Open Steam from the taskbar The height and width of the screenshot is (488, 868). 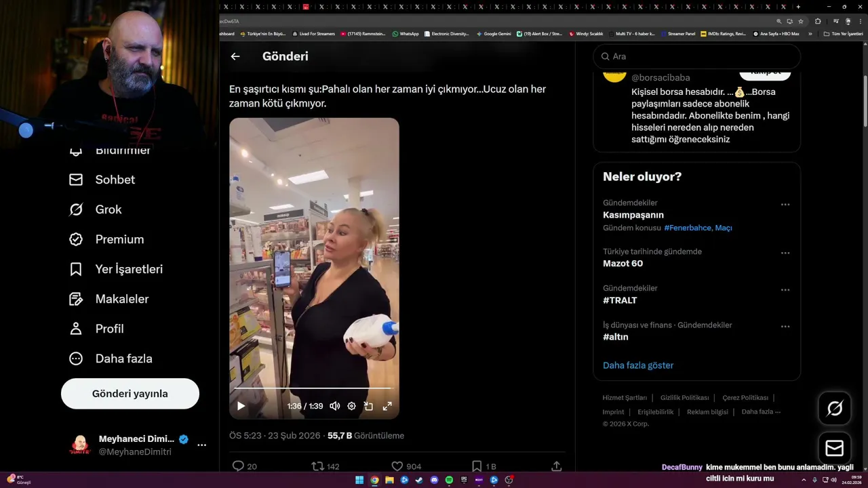pos(419,480)
